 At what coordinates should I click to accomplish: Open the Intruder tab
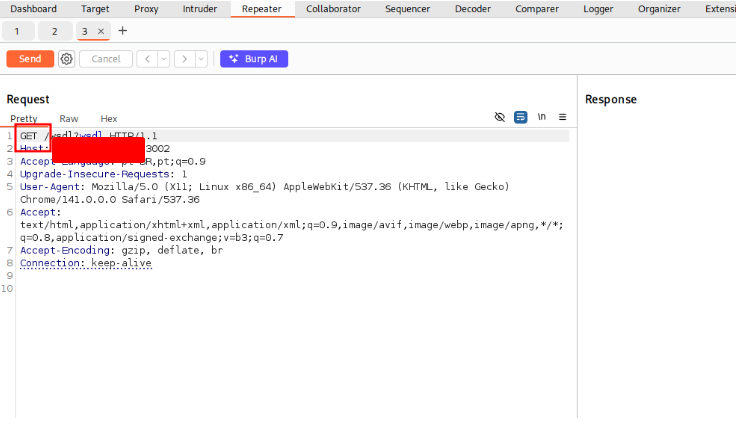[200, 9]
